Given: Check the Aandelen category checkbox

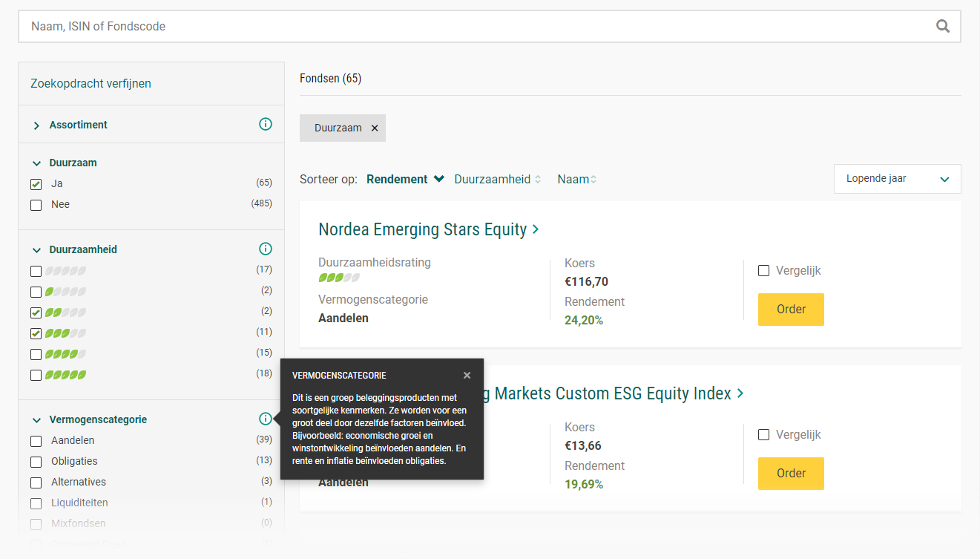Looking at the screenshot, I should (x=36, y=441).
